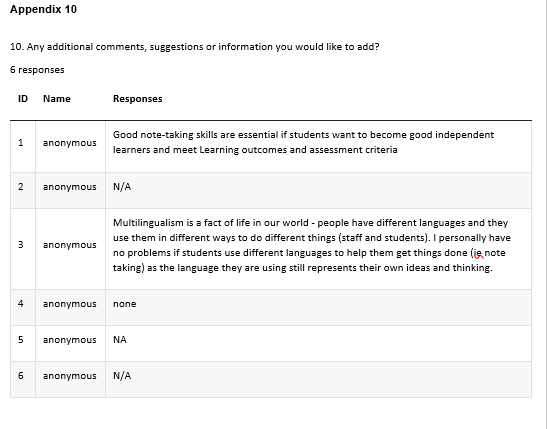547x429 pixels.
Task: Select the Responses column header
Action: (x=137, y=99)
